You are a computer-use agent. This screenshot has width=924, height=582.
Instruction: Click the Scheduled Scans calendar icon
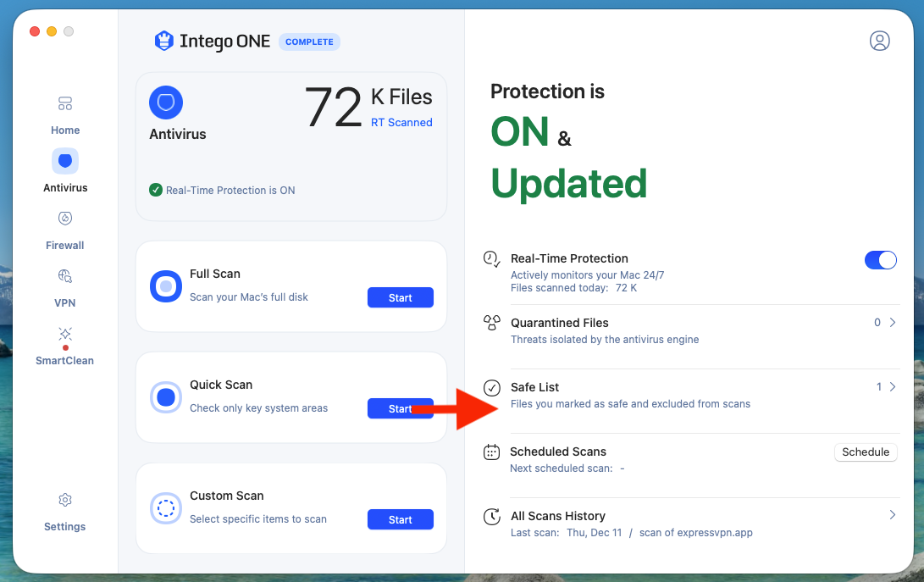pos(491,452)
